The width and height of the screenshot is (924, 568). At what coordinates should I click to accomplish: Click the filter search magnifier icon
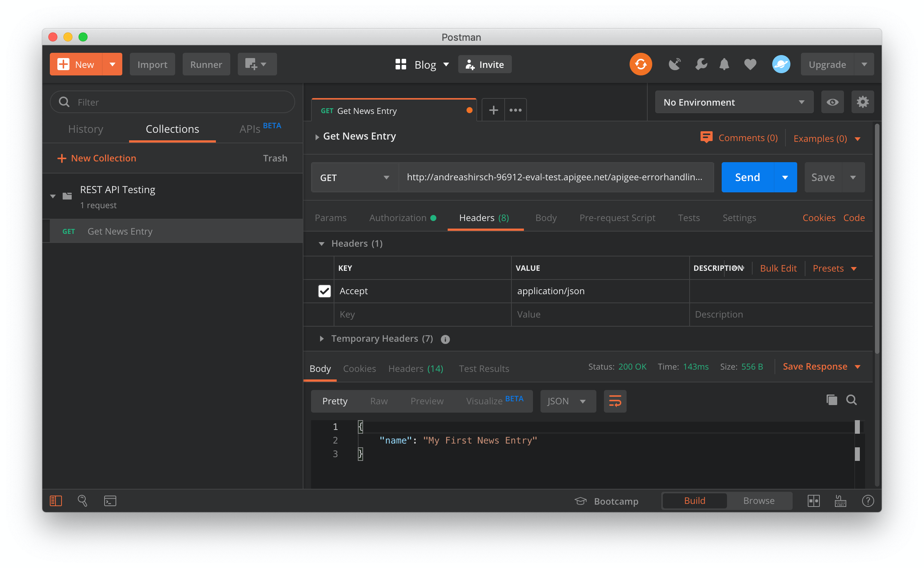[x=64, y=102]
